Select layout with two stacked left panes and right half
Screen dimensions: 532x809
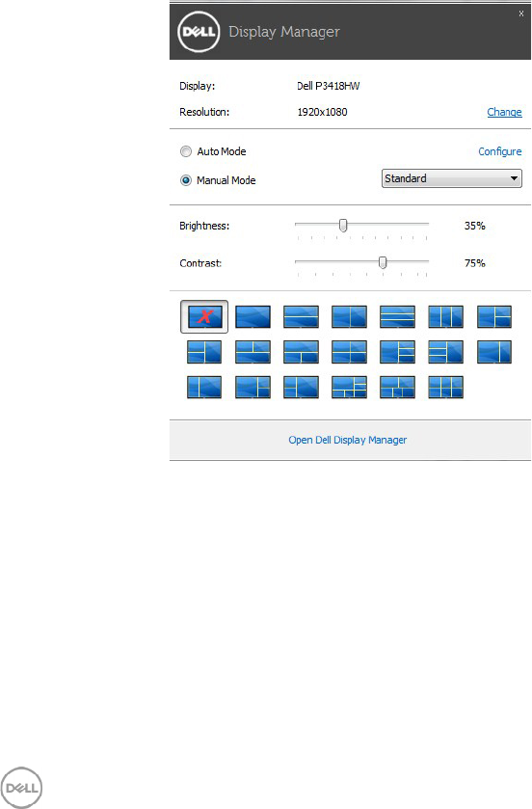pyautogui.click(x=204, y=352)
